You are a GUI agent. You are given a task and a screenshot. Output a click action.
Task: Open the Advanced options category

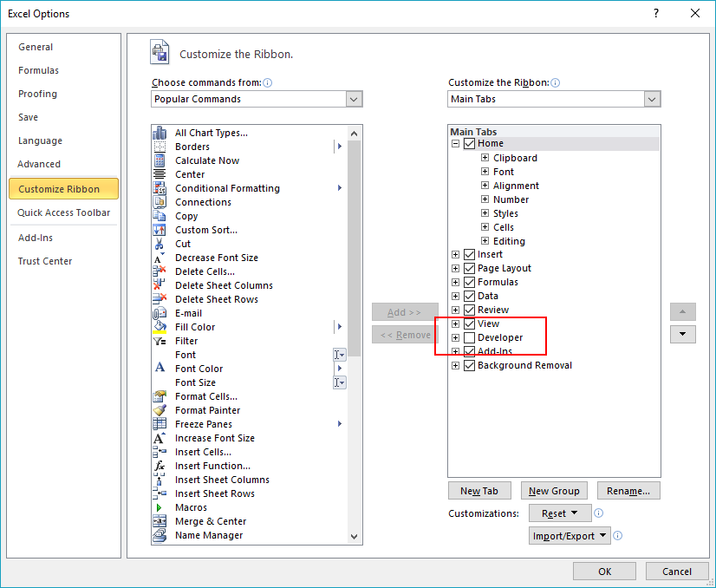point(39,164)
